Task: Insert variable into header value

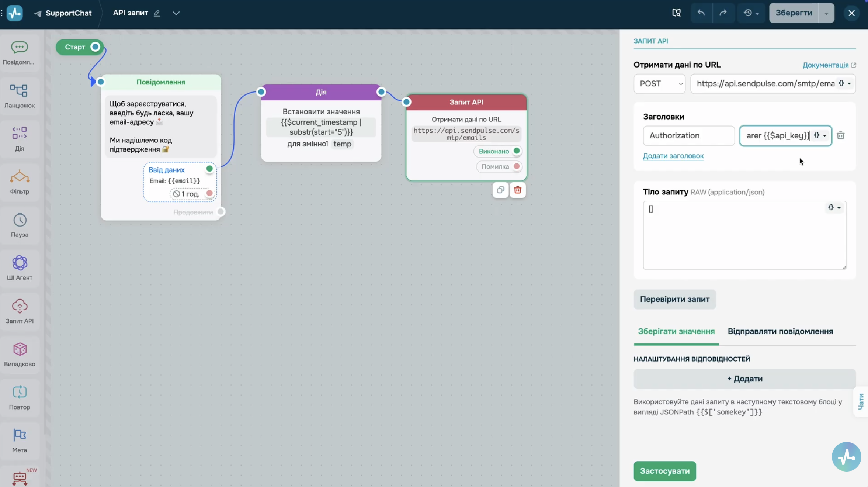Action: [x=820, y=135]
